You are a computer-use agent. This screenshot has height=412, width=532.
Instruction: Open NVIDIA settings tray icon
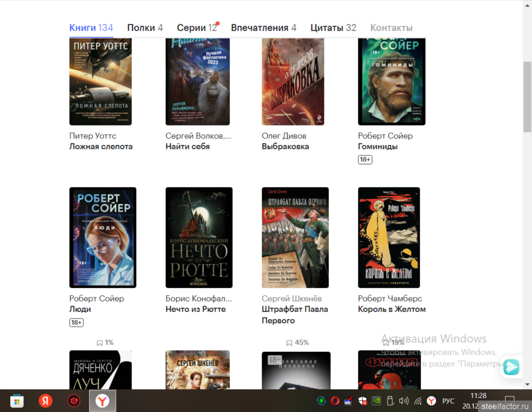376,401
